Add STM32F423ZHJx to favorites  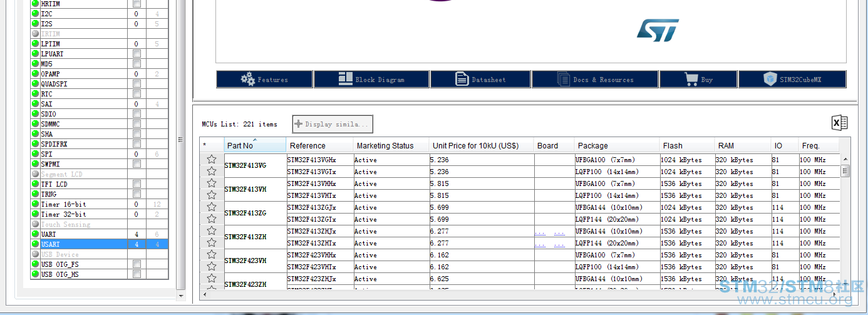(x=212, y=279)
